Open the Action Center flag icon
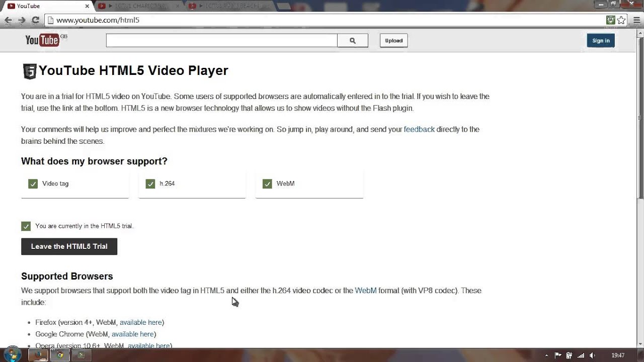644x362 pixels. [x=558, y=355]
